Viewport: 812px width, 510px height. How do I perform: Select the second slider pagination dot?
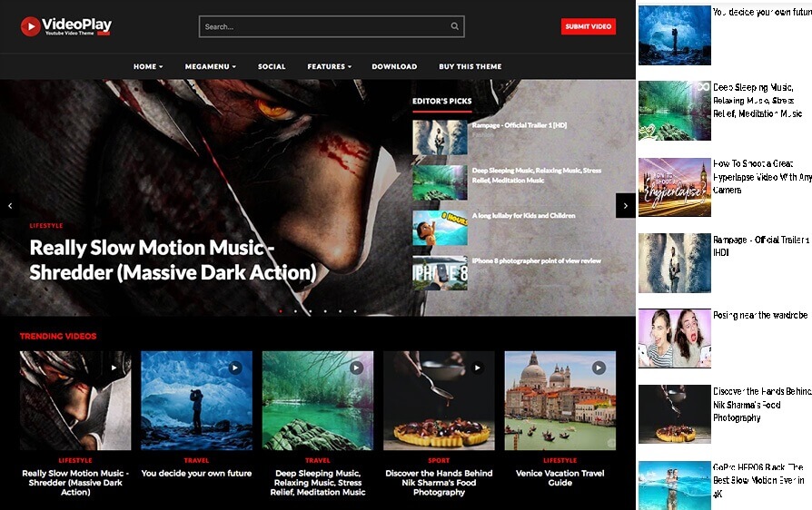coord(296,311)
